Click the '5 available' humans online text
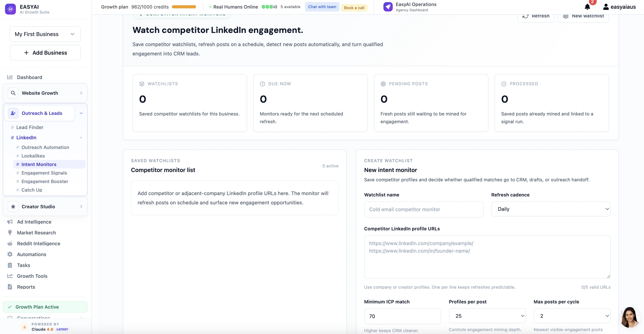This screenshot has height=334, width=644. click(290, 7)
